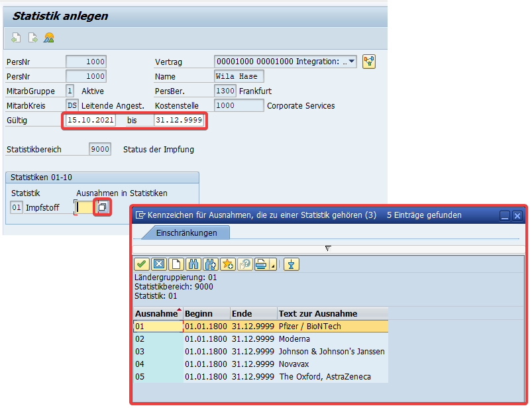
Task: Open the organizational assignment icon beside Vertrag
Action: point(369,62)
